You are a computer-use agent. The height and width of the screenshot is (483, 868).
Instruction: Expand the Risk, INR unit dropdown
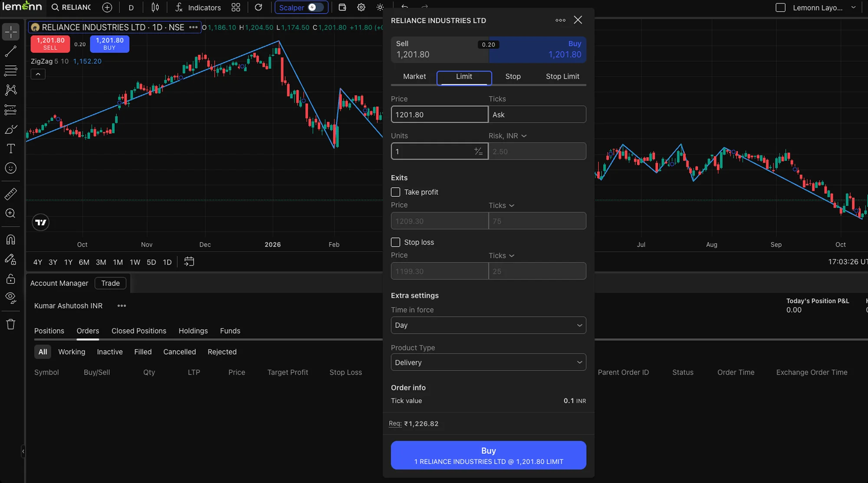pyautogui.click(x=507, y=136)
